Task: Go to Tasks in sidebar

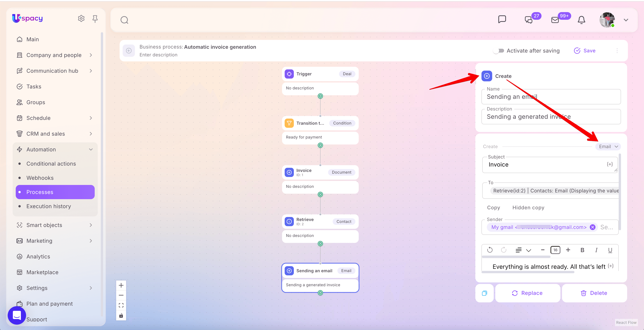Action: 34,86
